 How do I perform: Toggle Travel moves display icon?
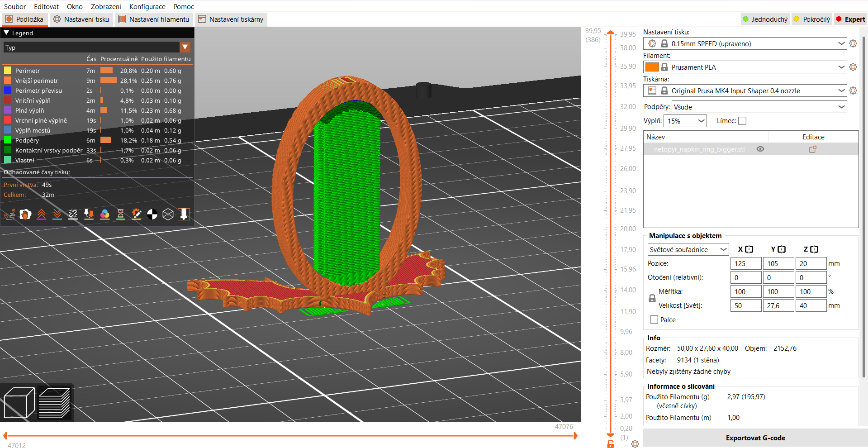point(10,214)
